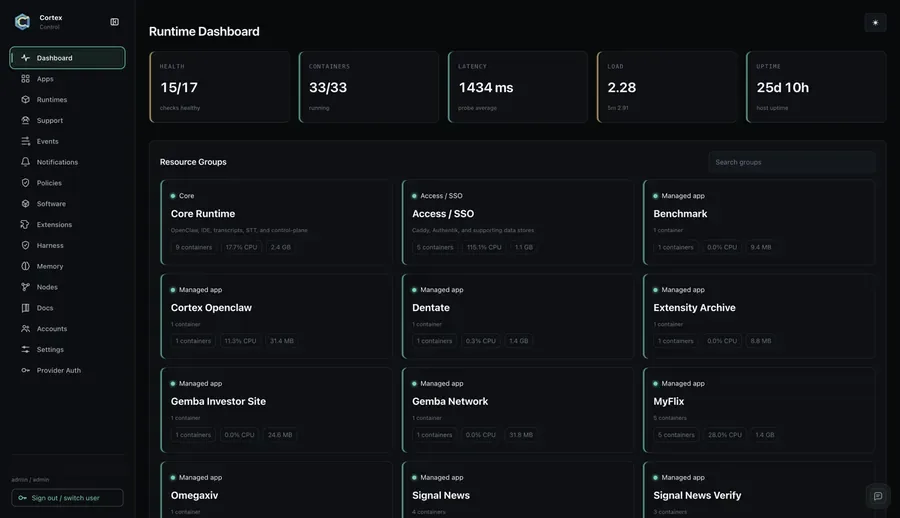Image resolution: width=900 pixels, height=518 pixels.
Task: Select the Cortex Openclaw title
Action: click(211, 308)
